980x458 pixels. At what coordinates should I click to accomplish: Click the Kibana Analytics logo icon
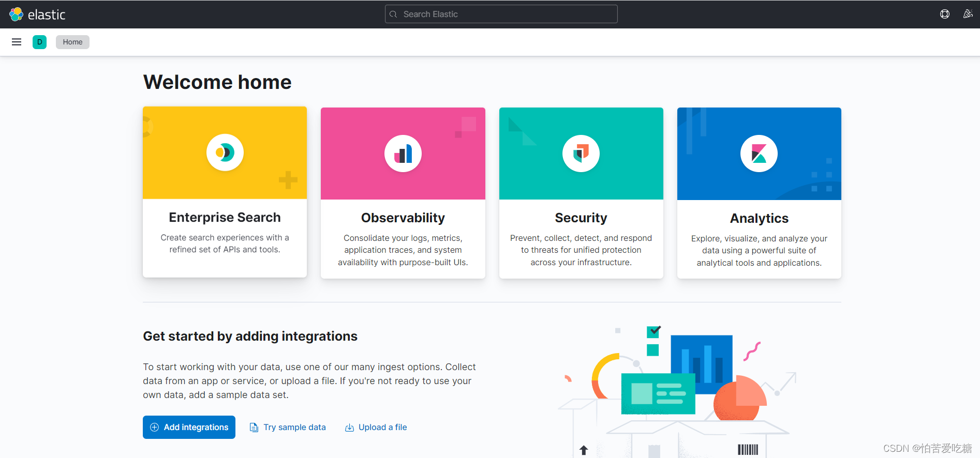pyautogui.click(x=759, y=154)
